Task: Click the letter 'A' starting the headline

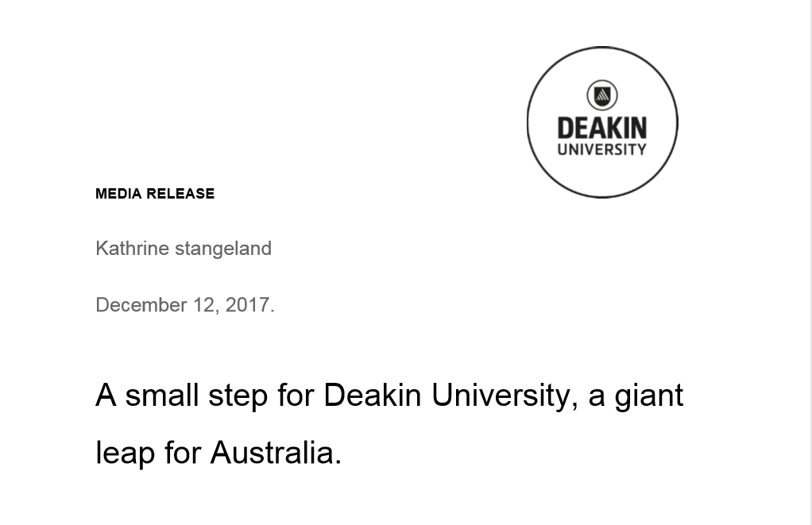Action: point(106,395)
